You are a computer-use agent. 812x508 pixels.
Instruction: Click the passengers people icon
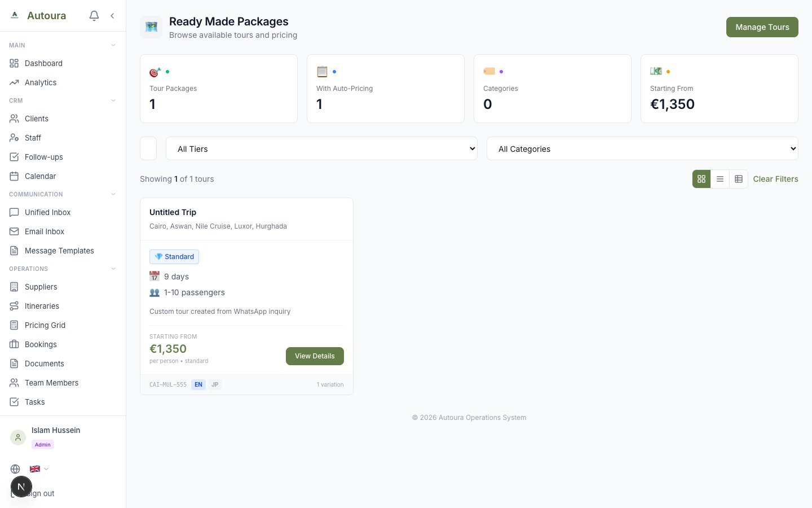(x=155, y=292)
